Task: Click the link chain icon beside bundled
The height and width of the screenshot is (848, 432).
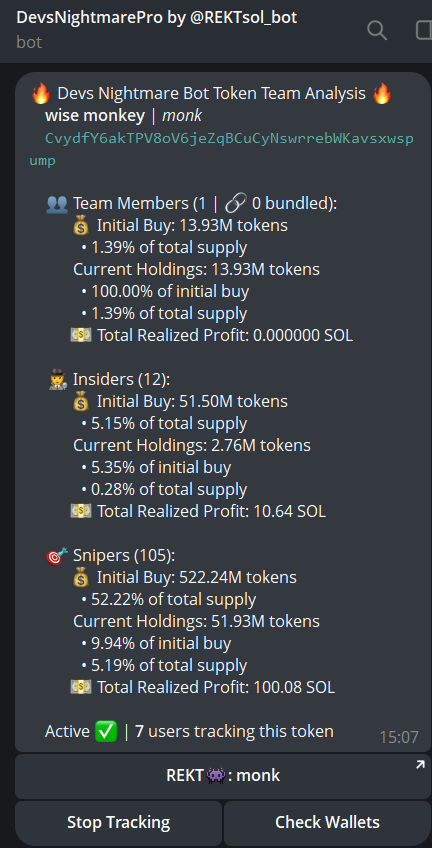Action: tap(235, 204)
